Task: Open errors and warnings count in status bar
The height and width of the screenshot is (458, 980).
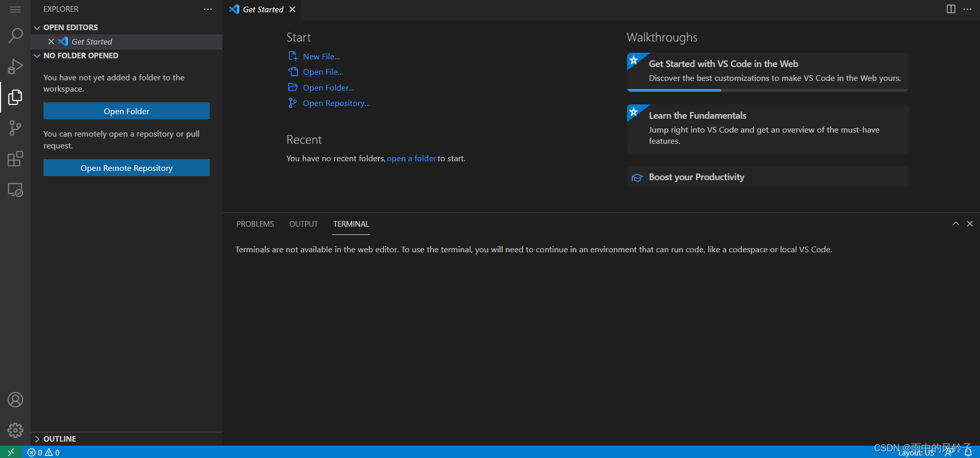Action: pyautogui.click(x=43, y=452)
